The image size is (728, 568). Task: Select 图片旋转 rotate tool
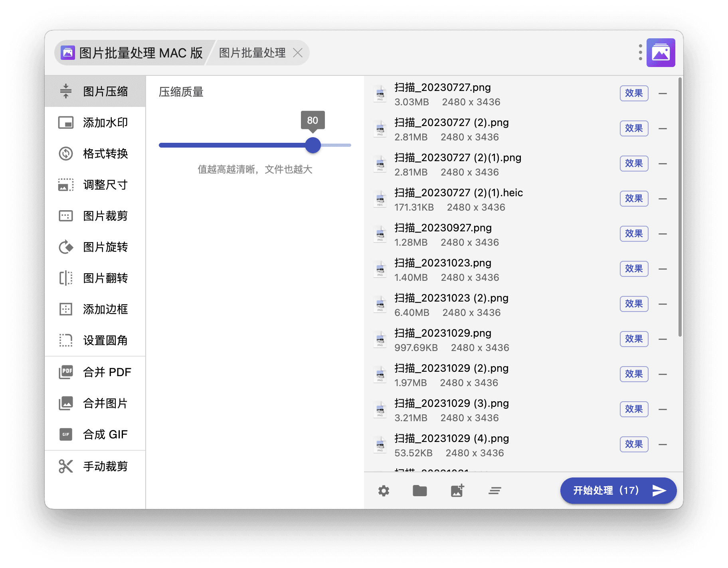pos(95,247)
